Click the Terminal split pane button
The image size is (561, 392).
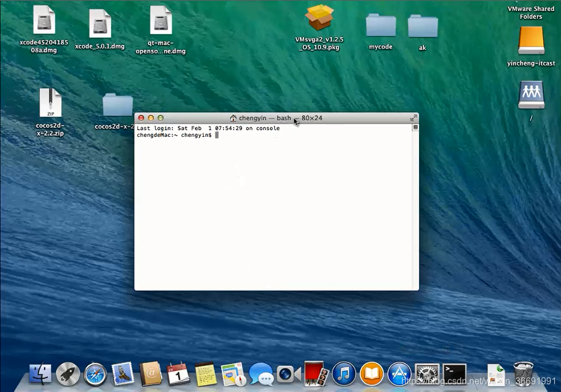(x=416, y=127)
